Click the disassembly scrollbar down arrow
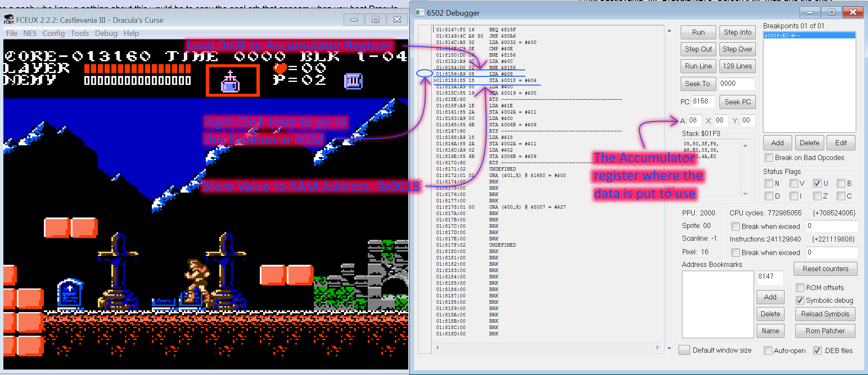Screen dimensions: 868x375 pos(669,348)
